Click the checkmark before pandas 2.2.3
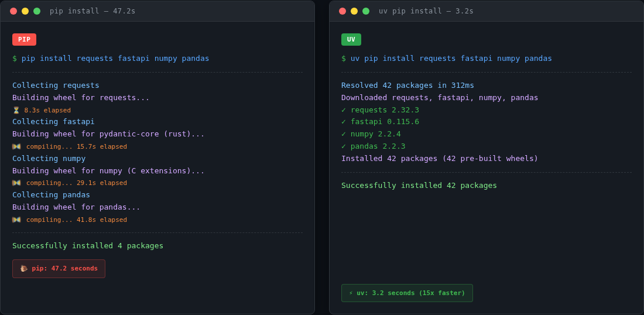 344,146
